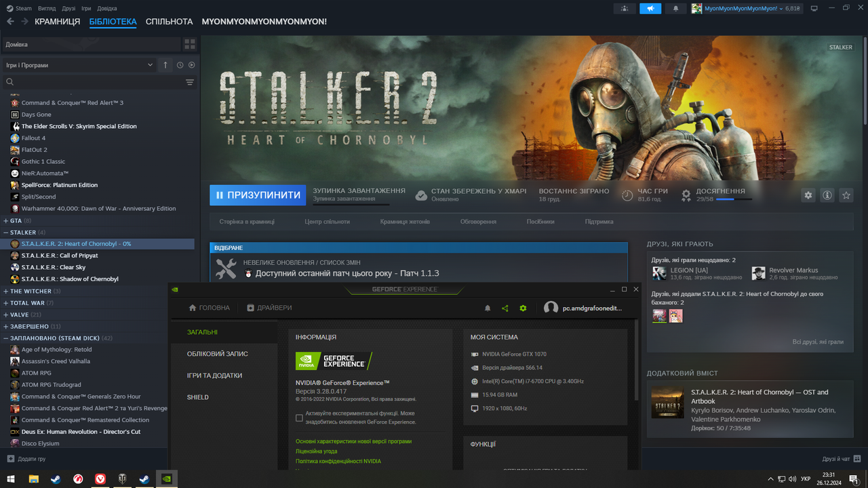Click the ready-to-play filter icon
The width and height of the screenshot is (868, 488).
click(192, 65)
